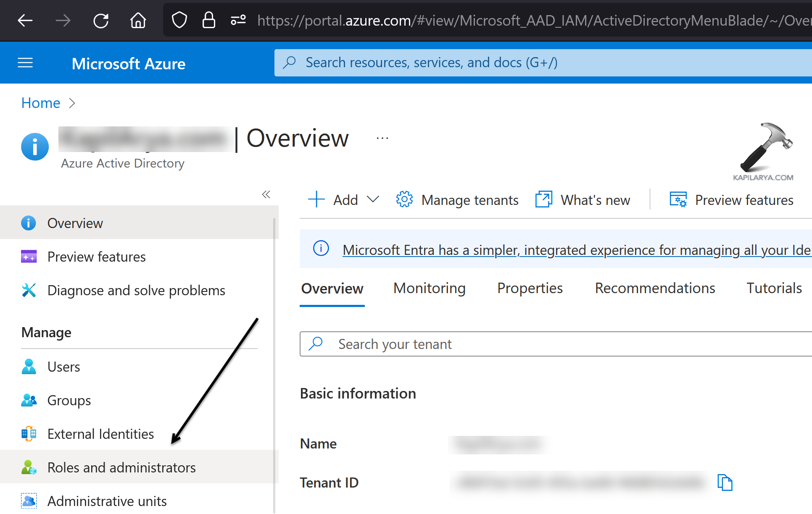Viewport: 812px width, 514px height.
Task: Expand the Add dropdown menu
Action: point(372,199)
